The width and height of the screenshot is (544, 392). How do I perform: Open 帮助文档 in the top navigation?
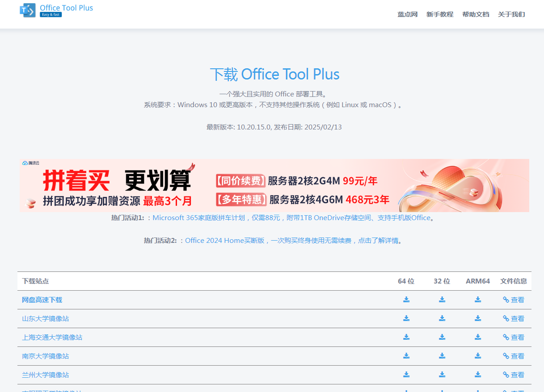(x=476, y=14)
